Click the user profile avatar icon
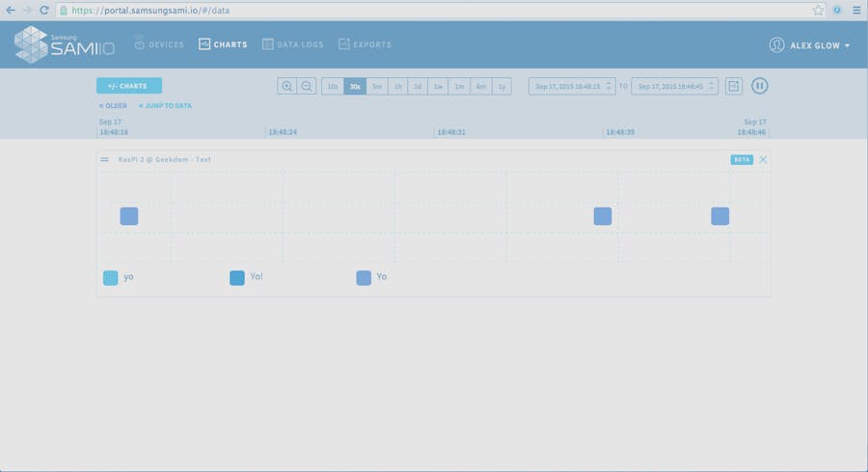The height and width of the screenshot is (472, 868). [x=776, y=44]
